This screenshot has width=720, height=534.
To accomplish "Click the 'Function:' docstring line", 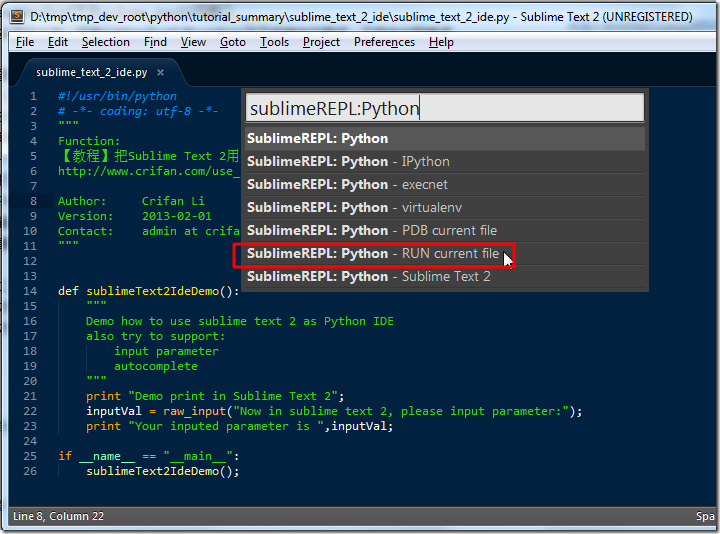I will pyautogui.click(x=89, y=141).
